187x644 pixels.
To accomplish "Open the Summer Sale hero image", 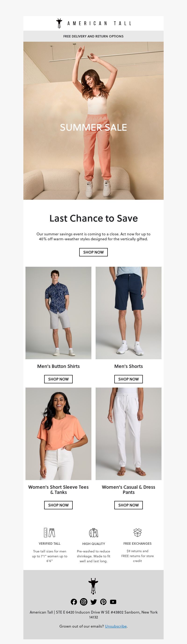I will 93,121.
